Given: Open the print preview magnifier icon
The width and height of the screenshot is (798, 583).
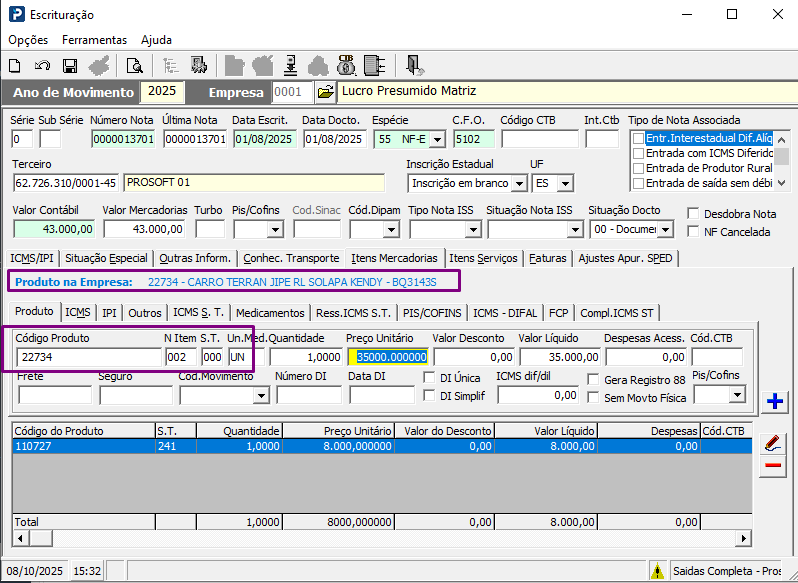Looking at the screenshot, I should click(134, 66).
